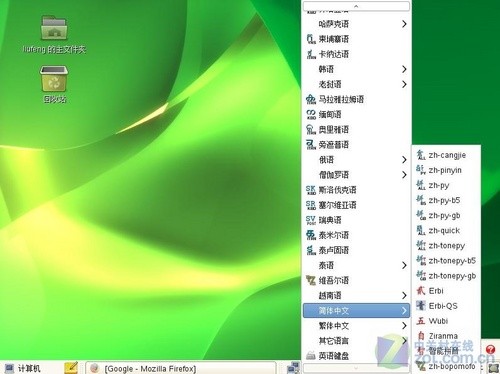Click the 五 icon next to Wubi
Screen dimensions: 500x374
421,321
